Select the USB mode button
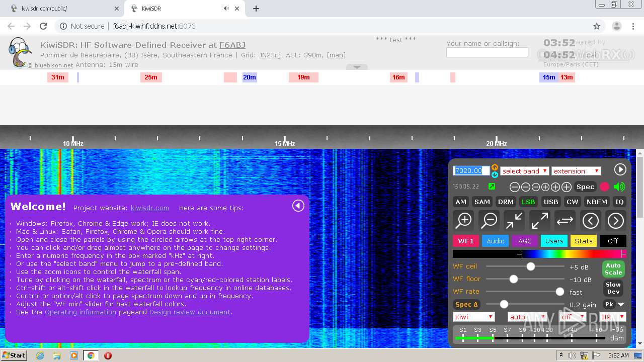 (x=551, y=202)
